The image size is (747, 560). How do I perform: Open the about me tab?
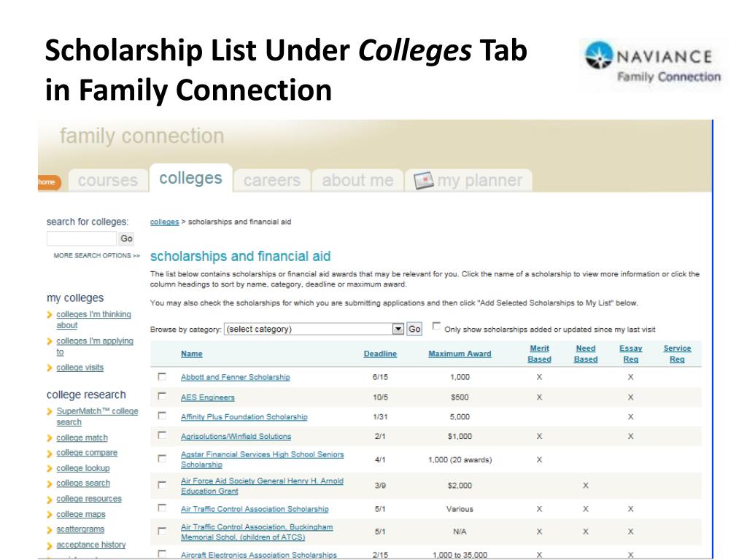(x=357, y=181)
